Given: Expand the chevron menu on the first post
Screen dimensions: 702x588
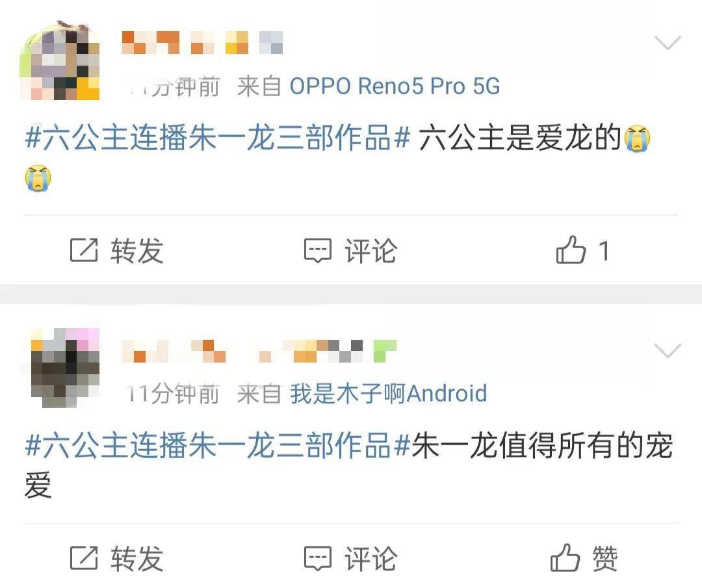Looking at the screenshot, I should [x=668, y=42].
